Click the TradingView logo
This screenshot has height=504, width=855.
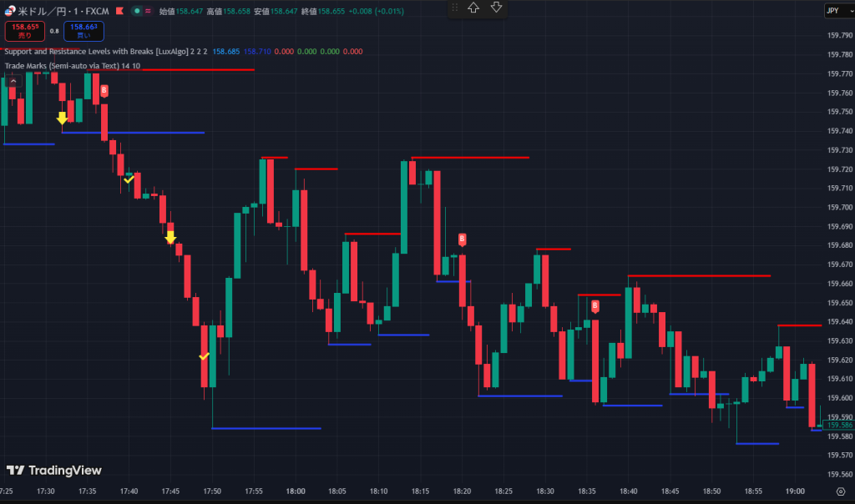click(x=53, y=470)
